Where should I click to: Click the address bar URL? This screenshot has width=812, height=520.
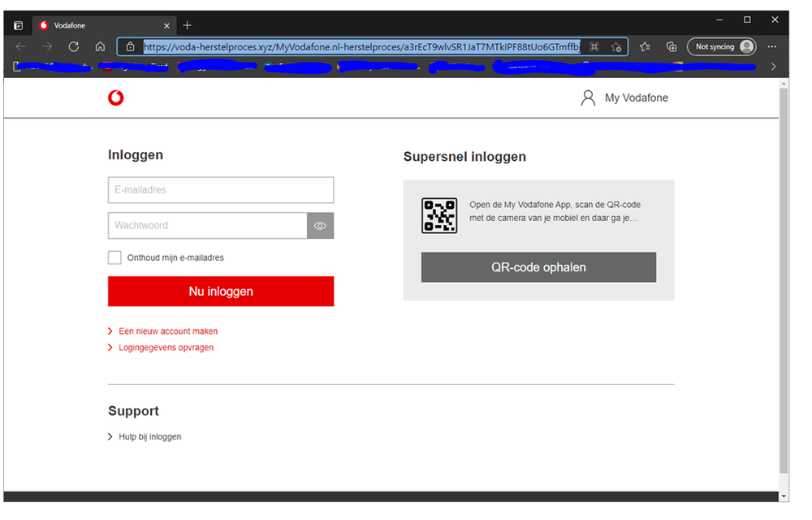361,46
